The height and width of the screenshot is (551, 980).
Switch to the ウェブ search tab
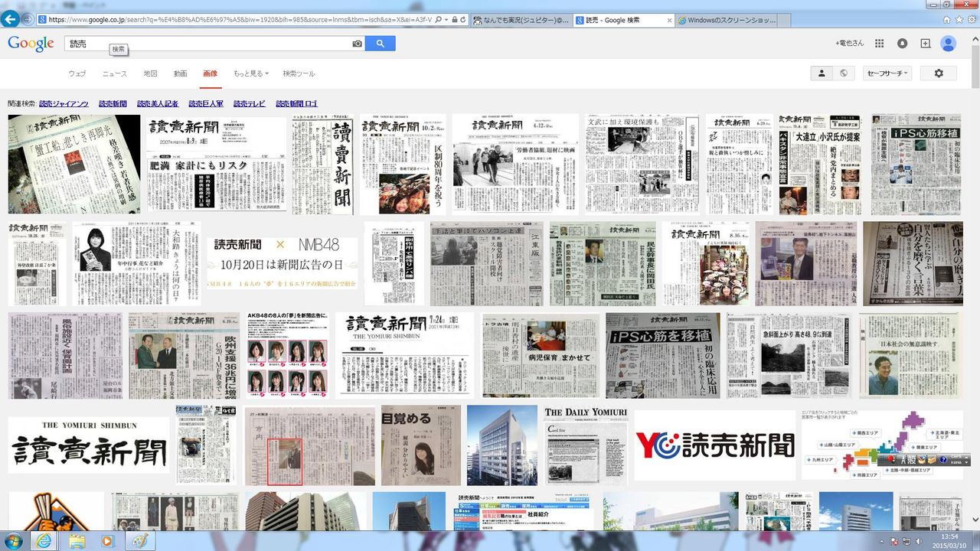coord(77,73)
